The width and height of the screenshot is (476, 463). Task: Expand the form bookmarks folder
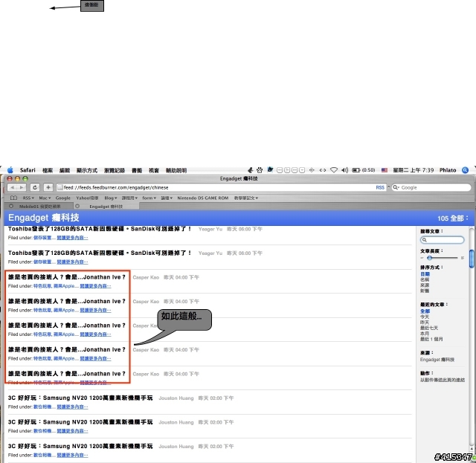pos(149,198)
